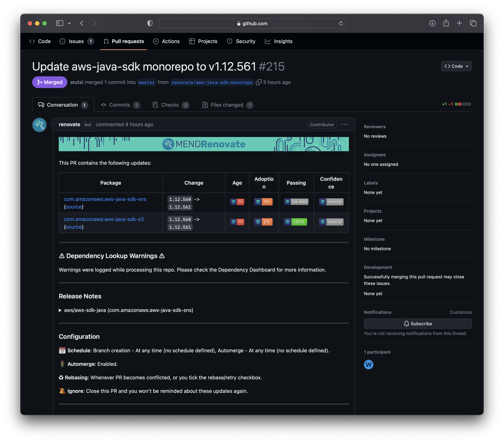Click the copy branch name icon

(x=259, y=82)
